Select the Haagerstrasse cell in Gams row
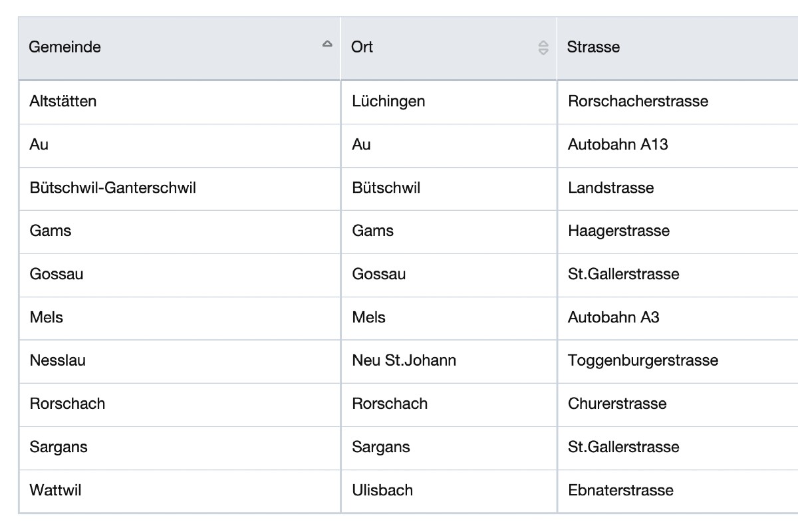This screenshot has width=798, height=532. click(618, 231)
